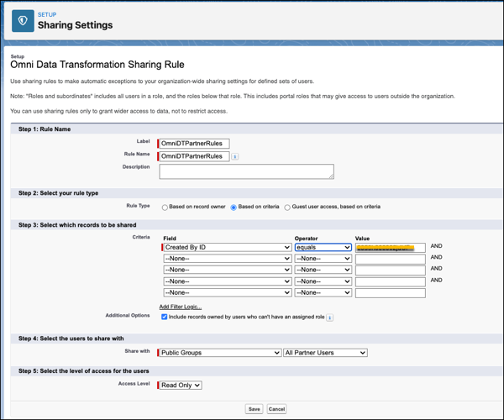Select Based on record owner rule type

tap(165, 207)
